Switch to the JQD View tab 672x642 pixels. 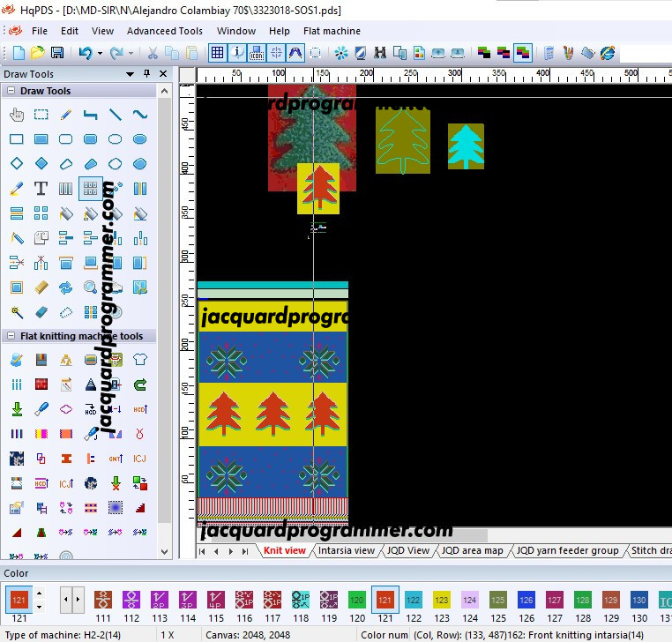pos(408,550)
